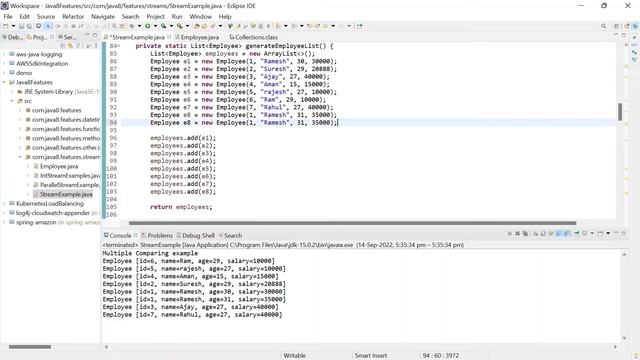The width and height of the screenshot is (640, 360).
Task: Collapse the src folder
Action: (x=12, y=101)
